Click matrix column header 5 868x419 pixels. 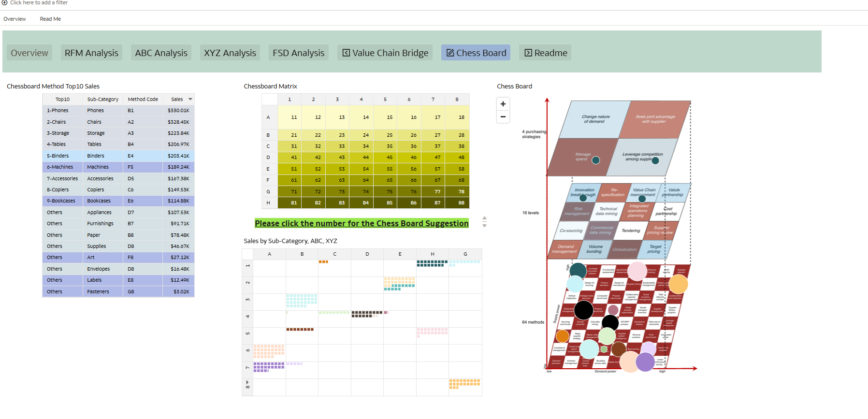tap(385, 99)
